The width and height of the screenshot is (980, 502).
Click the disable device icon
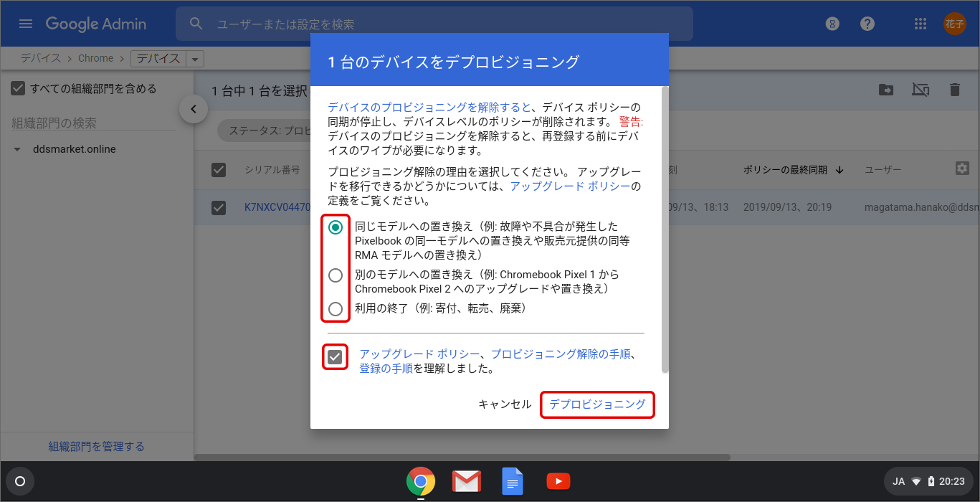pos(920,90)
